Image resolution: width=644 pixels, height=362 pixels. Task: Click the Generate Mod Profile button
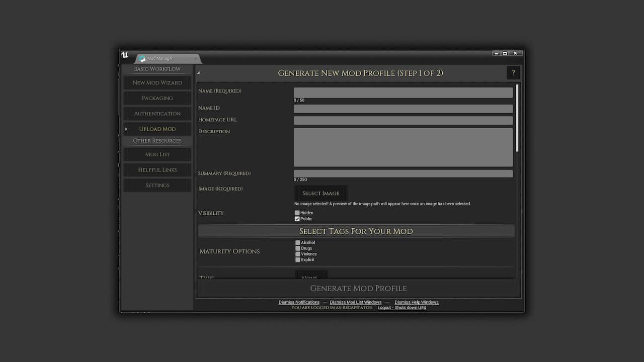pyautogui.click(x=358, y=288)
